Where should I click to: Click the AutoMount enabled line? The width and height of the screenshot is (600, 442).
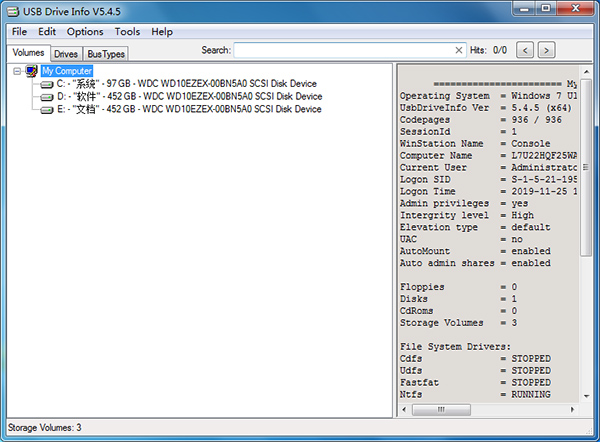point(475,251)
